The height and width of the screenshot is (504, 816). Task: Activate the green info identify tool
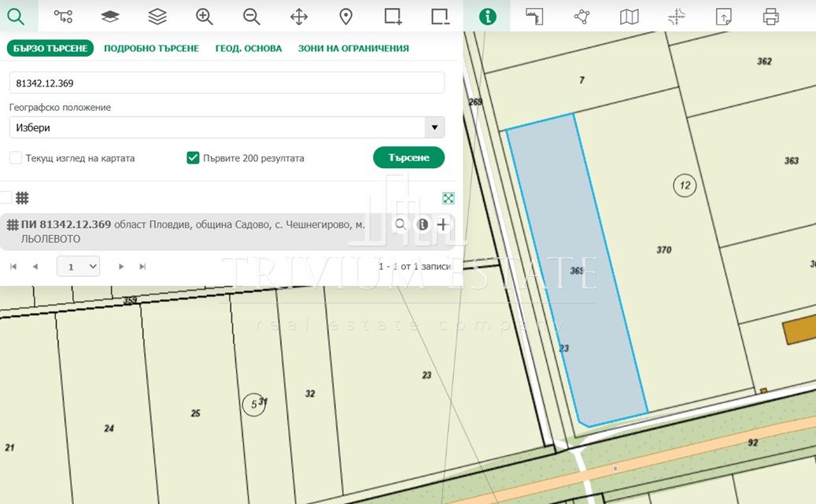(487, 16)
